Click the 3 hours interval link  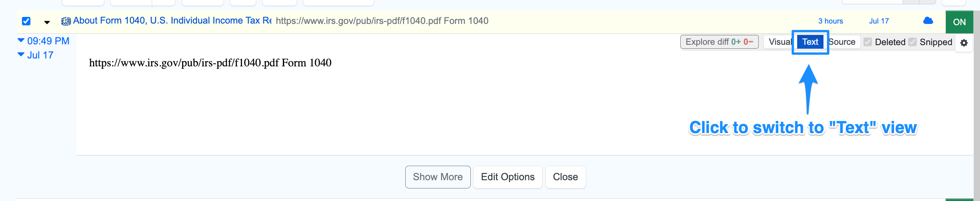[831, 21]
